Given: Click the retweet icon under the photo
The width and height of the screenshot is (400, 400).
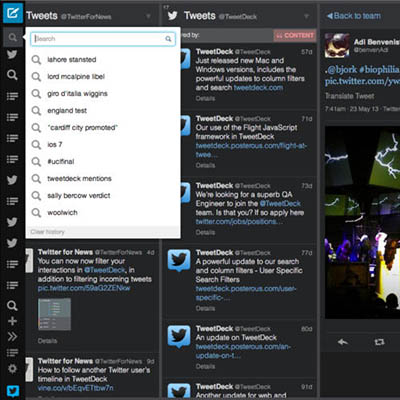Looking at the screenshot, I should [x=379, y=342].
